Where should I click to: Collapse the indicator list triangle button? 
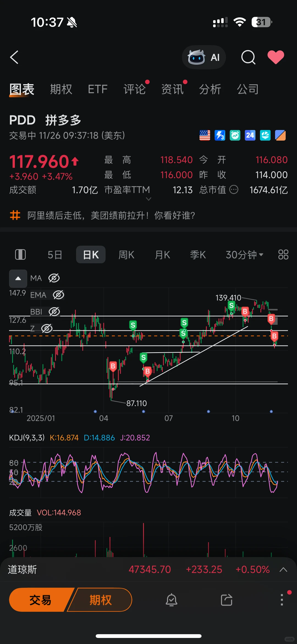[x=18, y=278]
